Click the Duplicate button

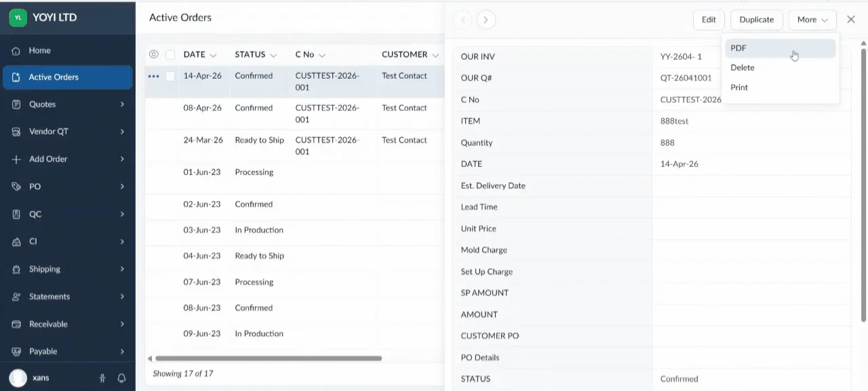point(757,20)
